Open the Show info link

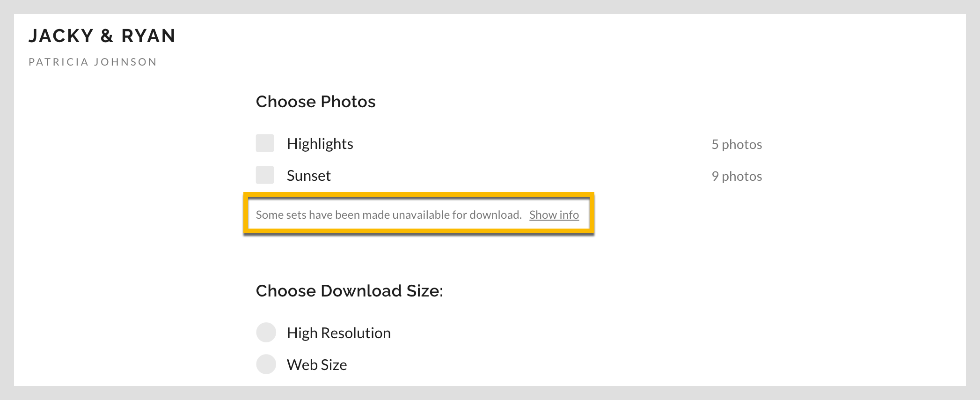554,215
